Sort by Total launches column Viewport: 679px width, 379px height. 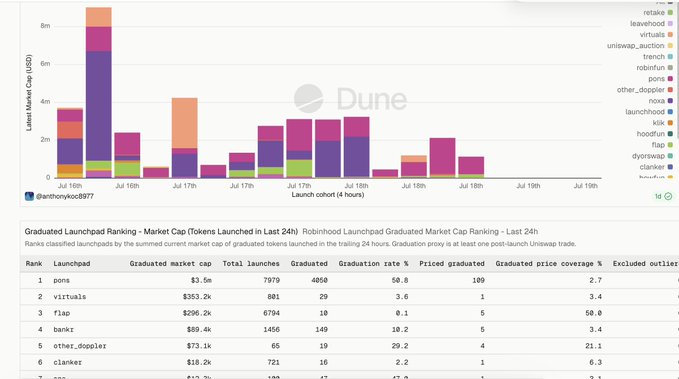(x=251, y=263)
